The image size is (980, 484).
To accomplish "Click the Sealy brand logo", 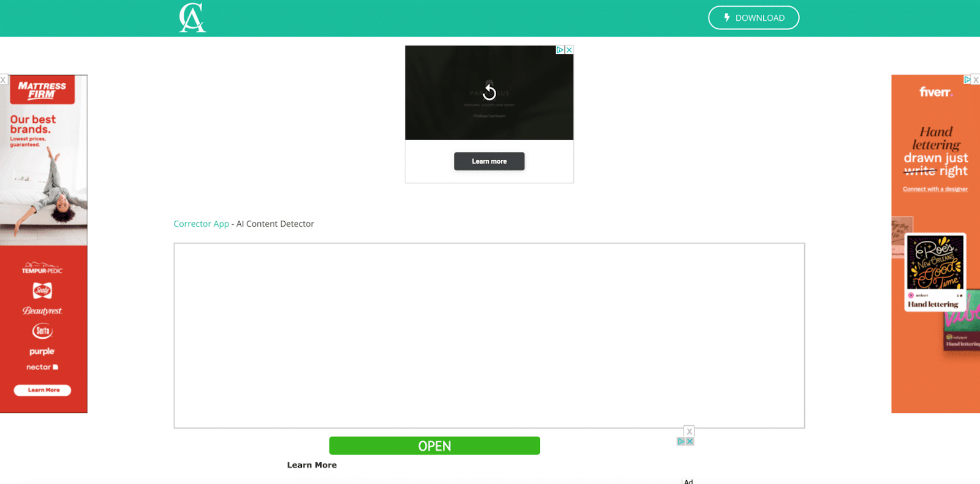I will (42, 290).
